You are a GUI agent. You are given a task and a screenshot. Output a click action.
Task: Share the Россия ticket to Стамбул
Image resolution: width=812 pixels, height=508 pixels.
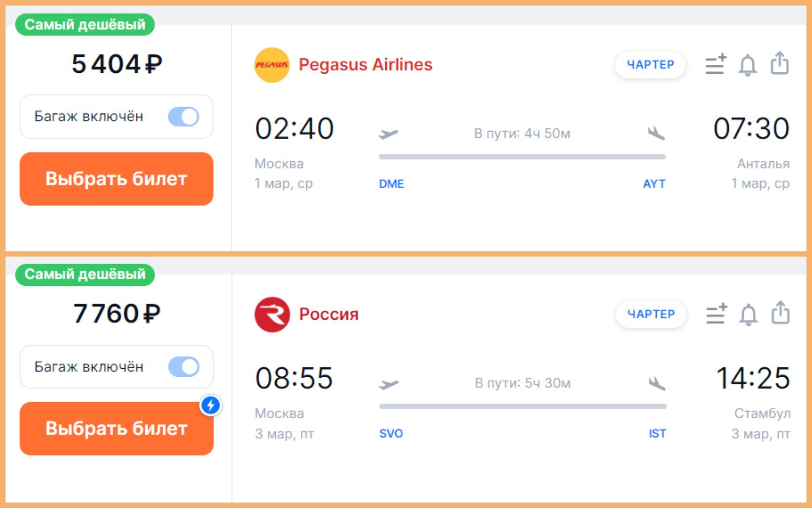(780, 313)
